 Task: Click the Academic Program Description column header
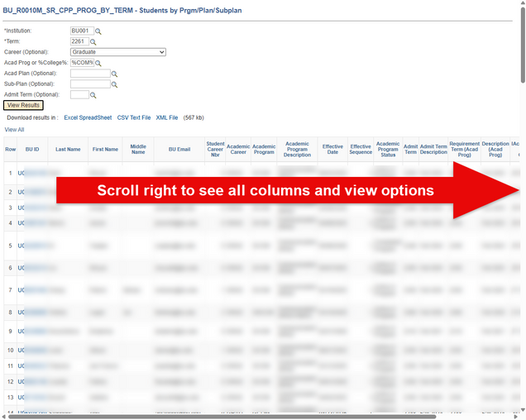[297, 150]
